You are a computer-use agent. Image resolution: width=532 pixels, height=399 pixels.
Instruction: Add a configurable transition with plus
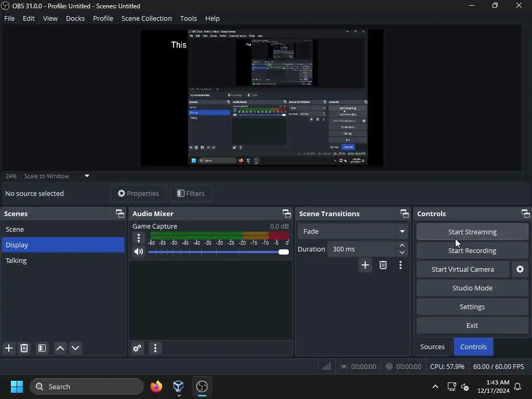point(365,265)
